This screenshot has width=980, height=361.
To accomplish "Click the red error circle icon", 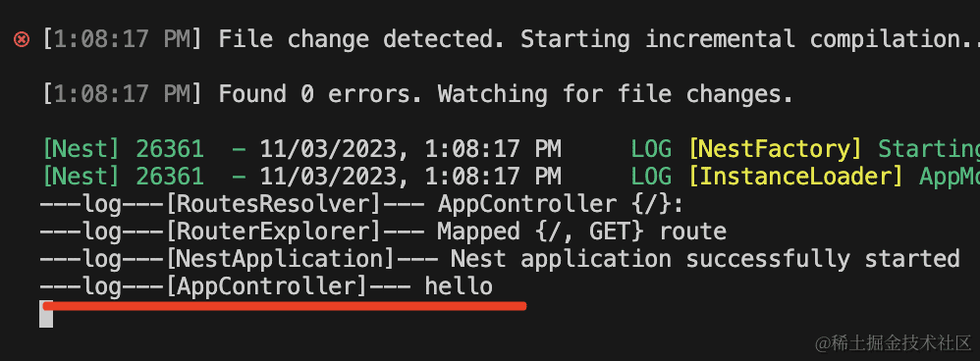I will (22, 40).
